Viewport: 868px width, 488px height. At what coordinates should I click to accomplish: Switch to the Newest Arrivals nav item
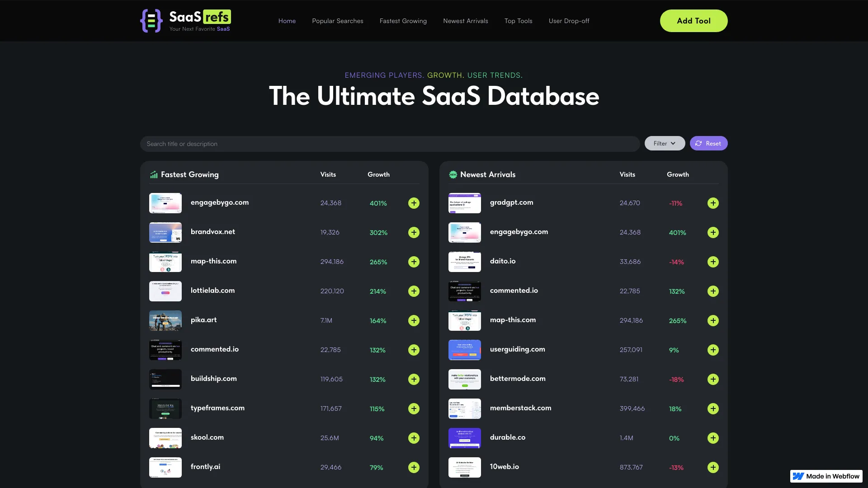466,21
